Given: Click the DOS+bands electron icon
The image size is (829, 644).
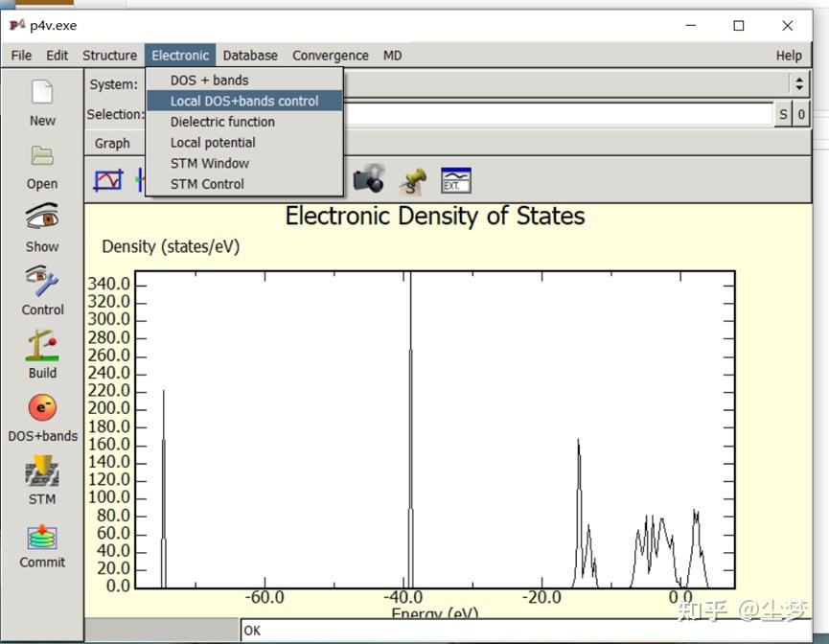Looking at the screenshot, I should [42, 408].
